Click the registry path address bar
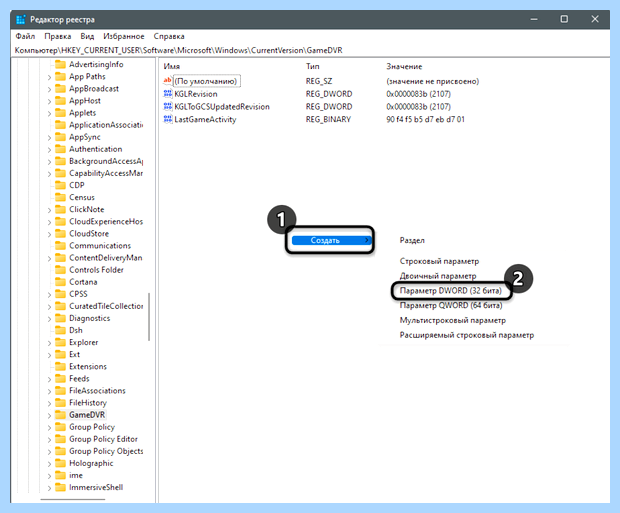 coord(310,50)
